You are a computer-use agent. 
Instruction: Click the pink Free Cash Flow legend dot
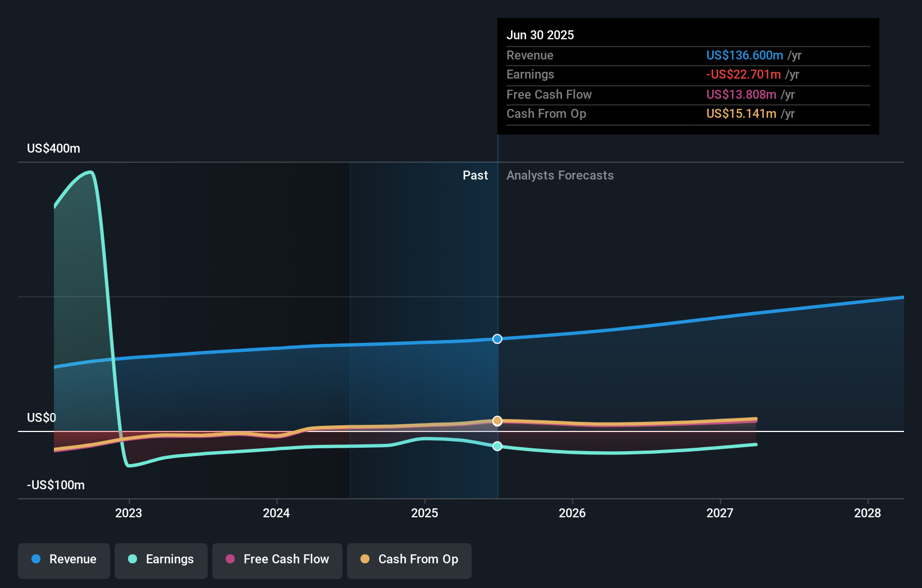point(230,559)
